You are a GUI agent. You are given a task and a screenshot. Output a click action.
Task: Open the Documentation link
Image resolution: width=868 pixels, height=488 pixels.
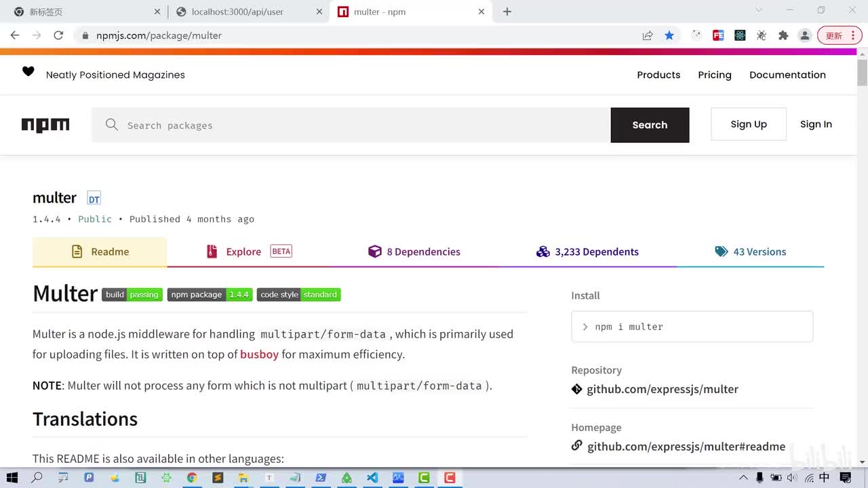pos(787,75)
